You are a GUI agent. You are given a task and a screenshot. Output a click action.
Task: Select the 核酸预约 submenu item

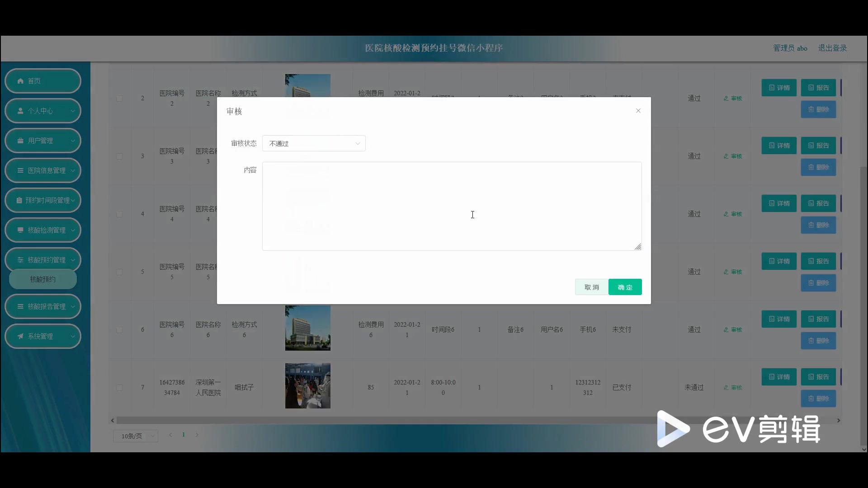pyautogui.click(x=43, y=279)
